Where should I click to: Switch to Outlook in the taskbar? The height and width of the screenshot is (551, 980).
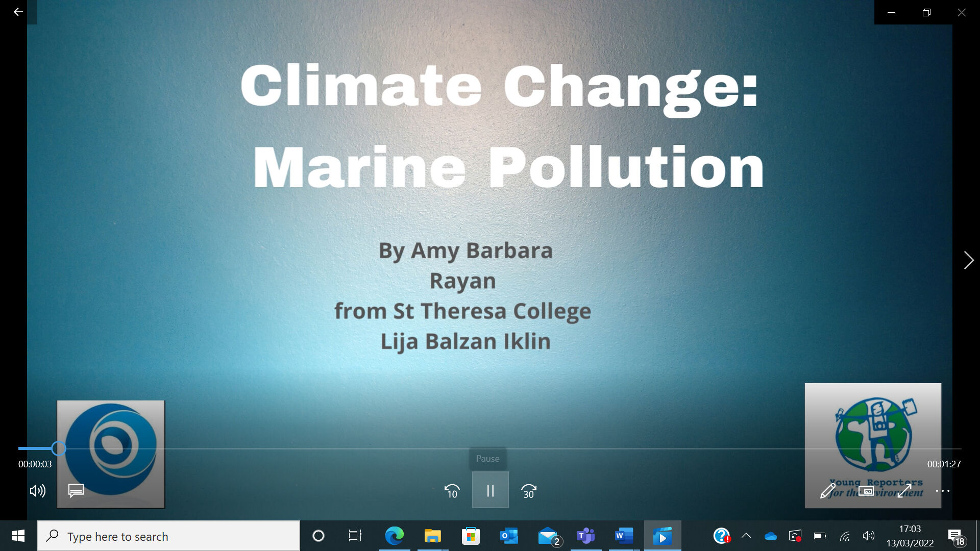[509, 536]
